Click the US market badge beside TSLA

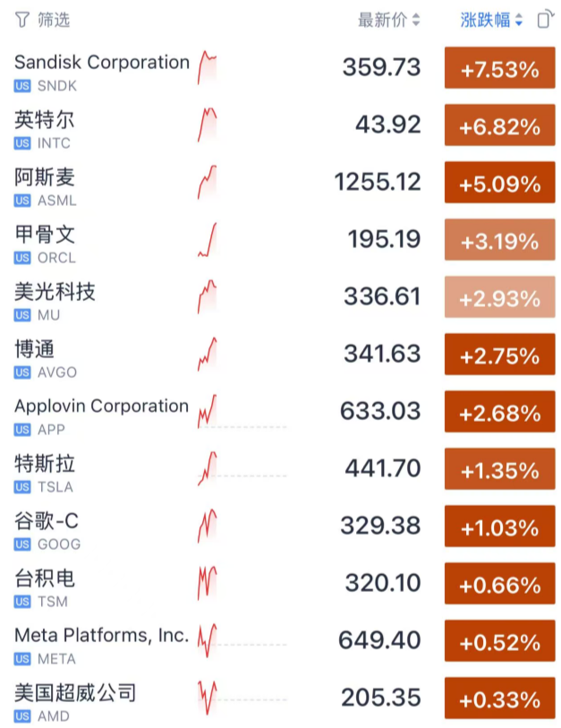click(22, 487)
